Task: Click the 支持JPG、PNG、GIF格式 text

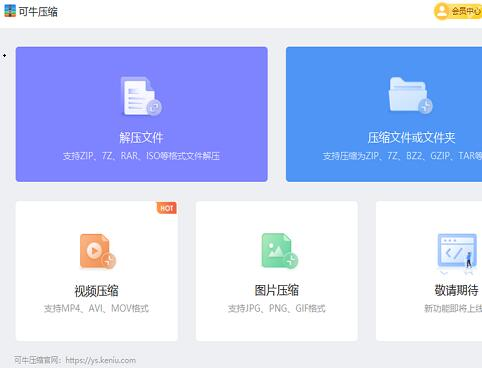Action: point(277,308)
